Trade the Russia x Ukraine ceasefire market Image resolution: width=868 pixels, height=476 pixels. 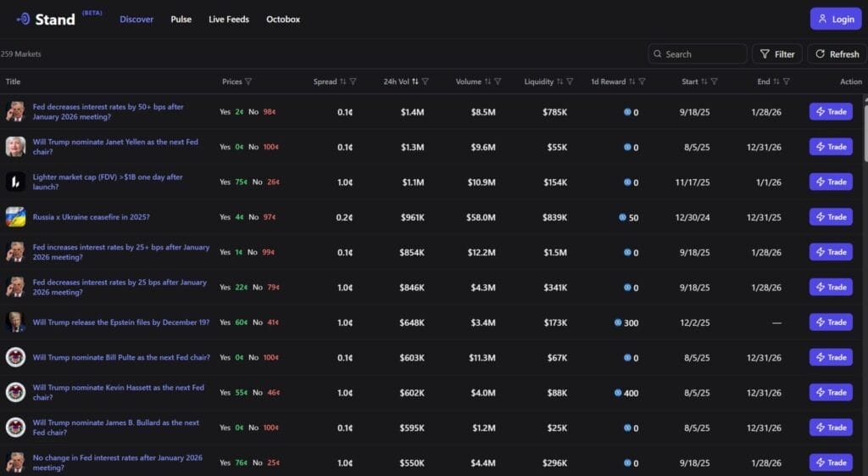point(831,217)
